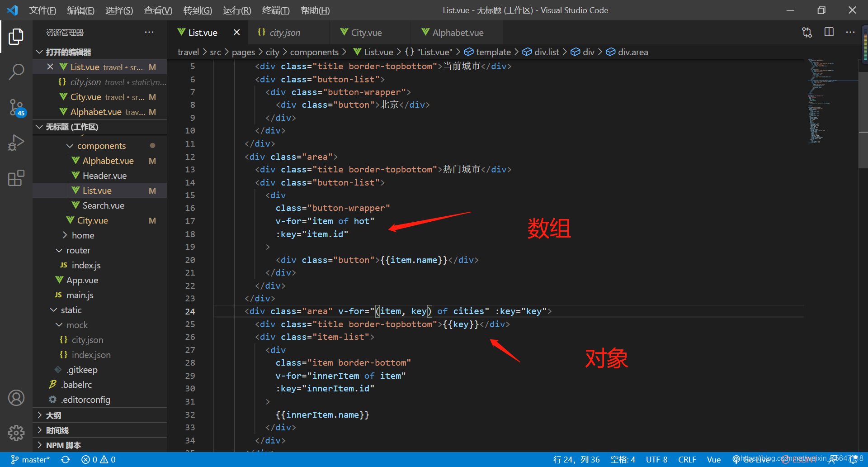The image size is (868, 467).
Task: Open the 运行(R) menu
Action: 237,10
